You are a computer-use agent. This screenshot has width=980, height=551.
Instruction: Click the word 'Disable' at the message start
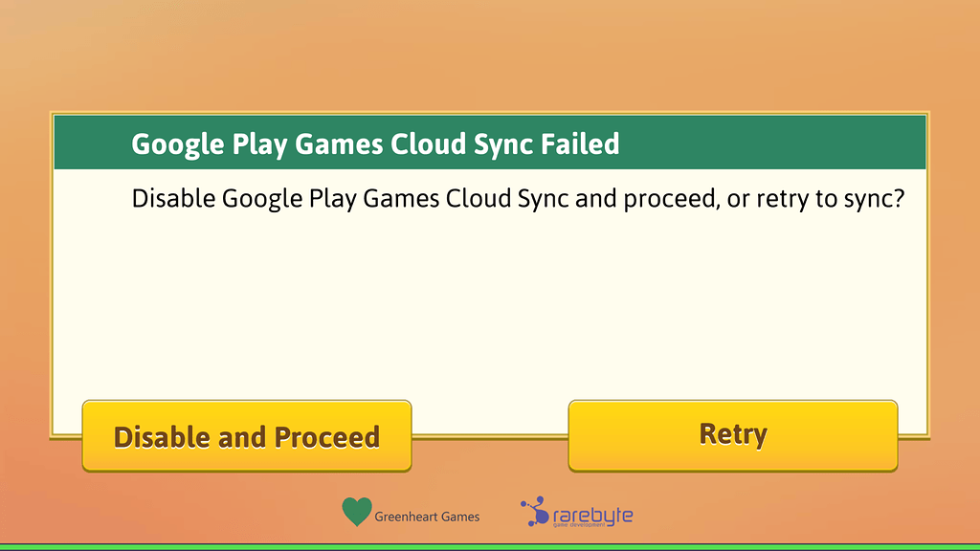(173, 200)
